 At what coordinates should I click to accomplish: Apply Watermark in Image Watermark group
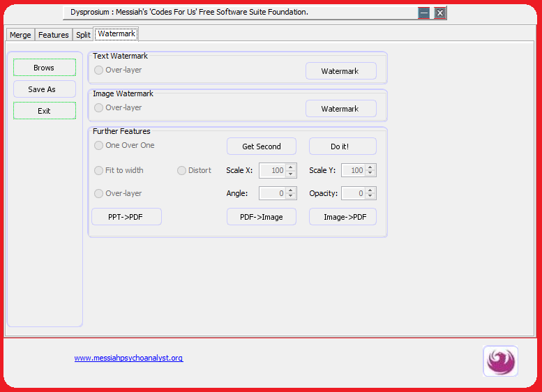341,109
